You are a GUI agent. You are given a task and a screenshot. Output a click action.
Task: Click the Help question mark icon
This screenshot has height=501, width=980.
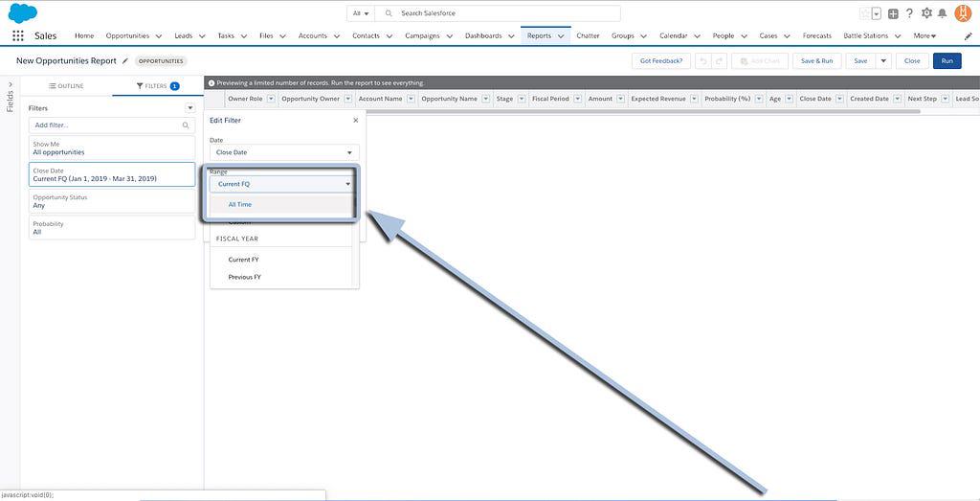909,13
